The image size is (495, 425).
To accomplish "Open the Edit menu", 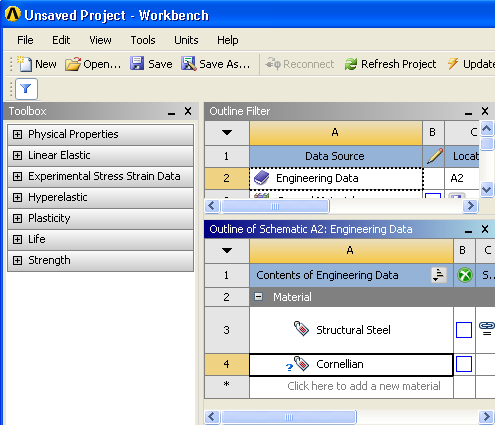I will pos(61,40).
